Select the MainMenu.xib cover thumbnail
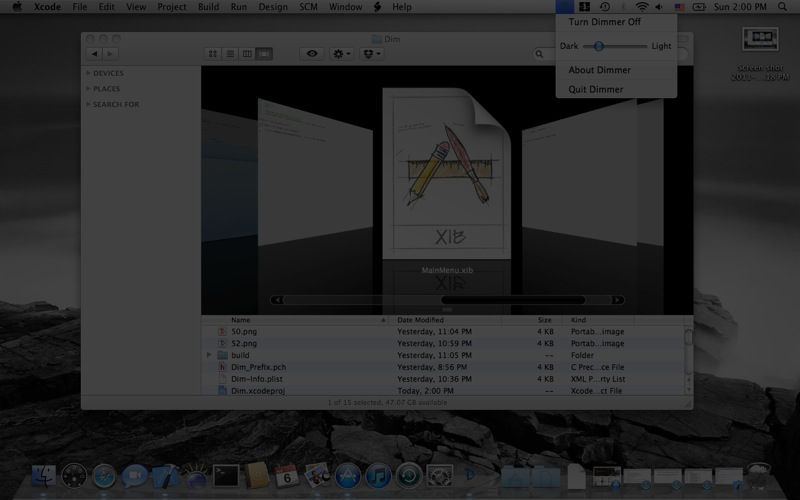The height and width of the screenshot is (500, 800). [447, 173]
